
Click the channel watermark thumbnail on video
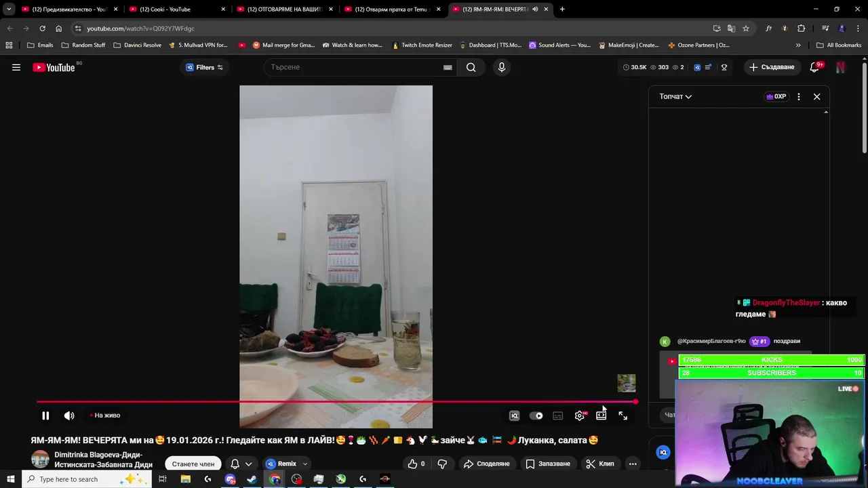click(627, 383)
